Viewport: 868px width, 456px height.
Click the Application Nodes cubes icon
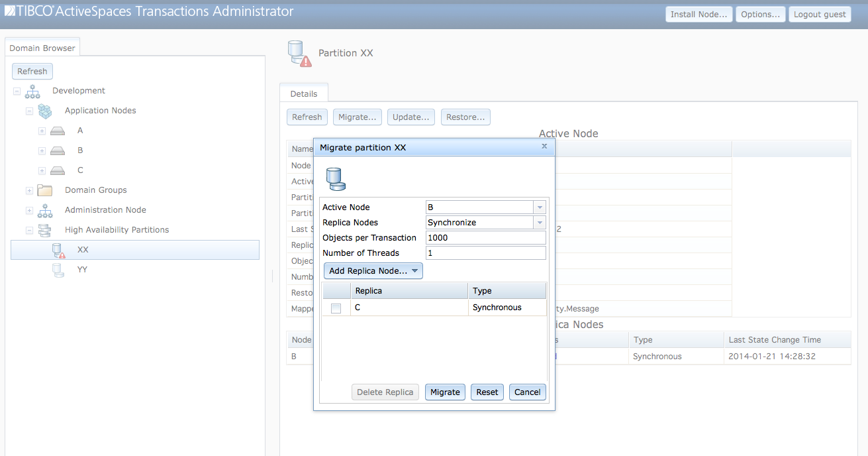click(x=45, y=111)
